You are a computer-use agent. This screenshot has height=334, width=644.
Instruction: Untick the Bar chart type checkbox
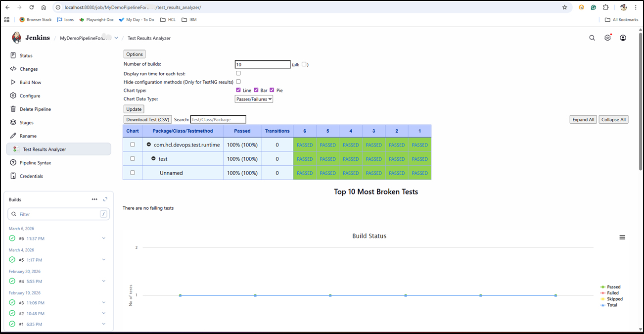click(x=256, y=90)
